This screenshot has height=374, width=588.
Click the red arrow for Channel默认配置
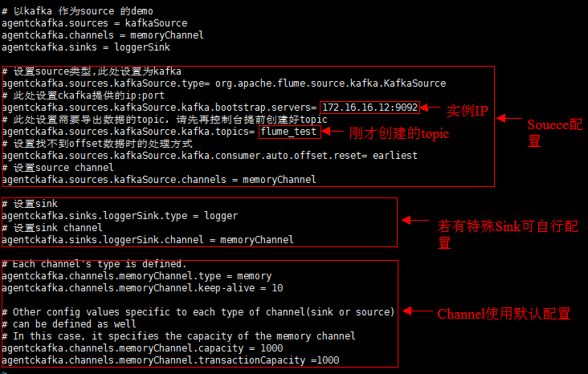414,311
